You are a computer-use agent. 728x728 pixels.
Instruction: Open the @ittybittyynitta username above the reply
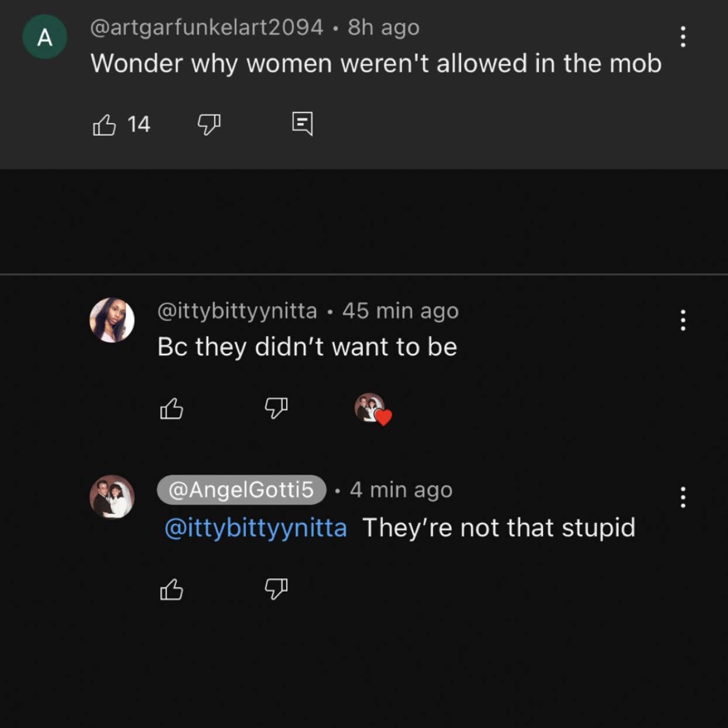(x=237, y=311)
